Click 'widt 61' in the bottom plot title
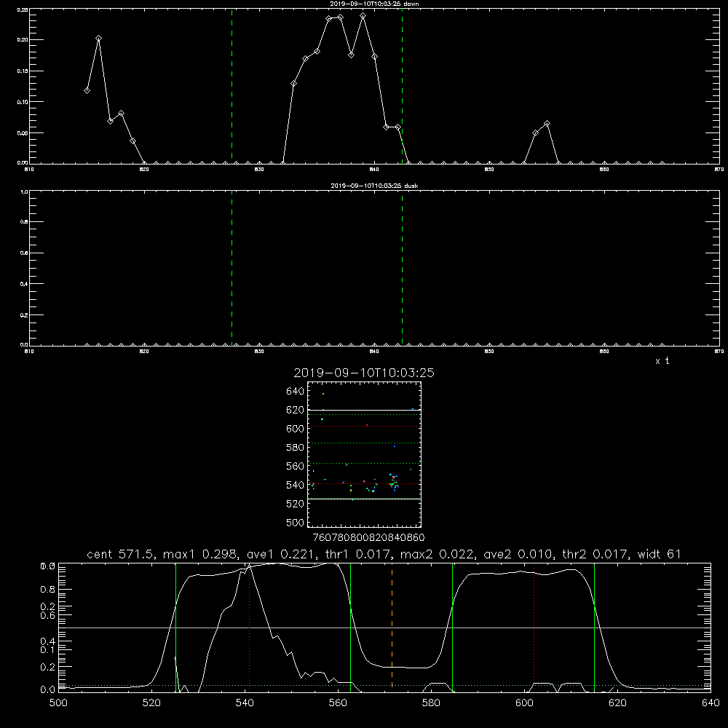 [659, 554]
